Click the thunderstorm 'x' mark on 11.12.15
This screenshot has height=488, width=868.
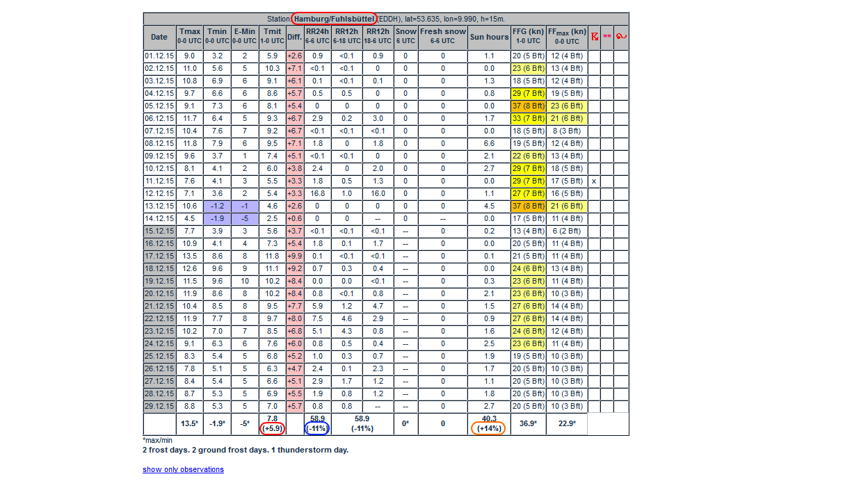tap(595, 181)
